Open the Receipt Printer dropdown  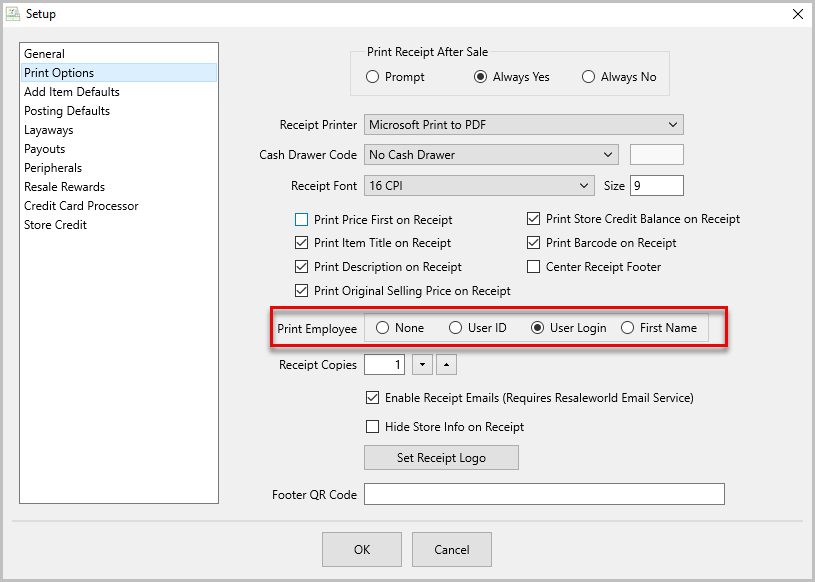point(524,125)
